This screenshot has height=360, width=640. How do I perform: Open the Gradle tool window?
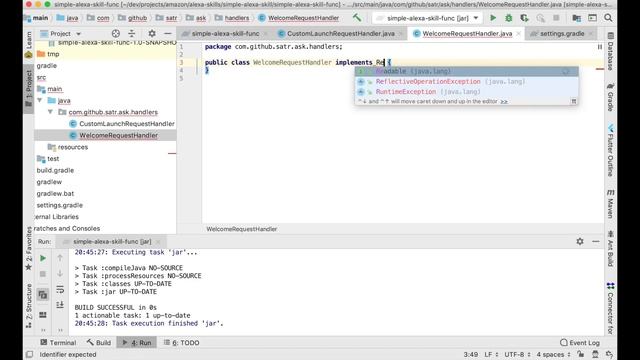[611, 97]
